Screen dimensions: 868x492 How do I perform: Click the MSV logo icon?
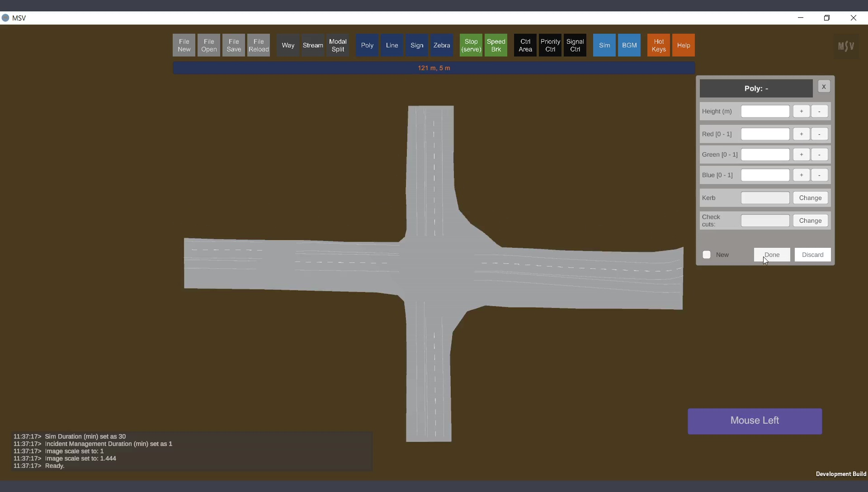click(x=846, y=46)
